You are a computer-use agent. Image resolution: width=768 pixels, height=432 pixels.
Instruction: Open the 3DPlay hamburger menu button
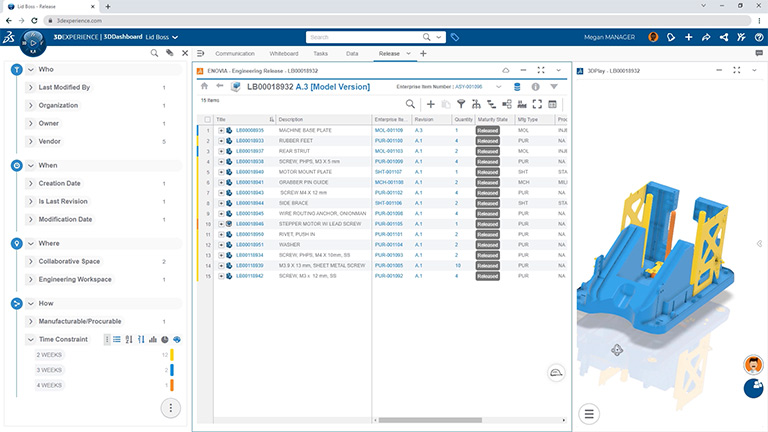tap(589, 414)
